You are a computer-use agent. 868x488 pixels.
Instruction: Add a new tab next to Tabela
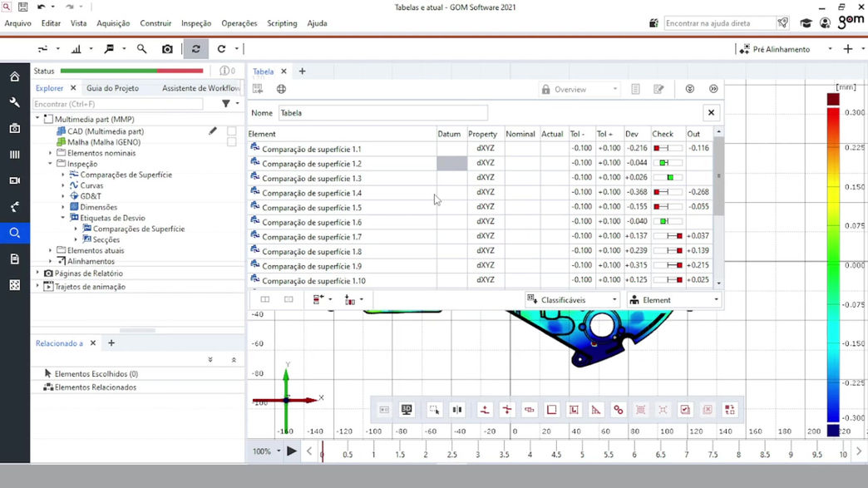(x=303, y=71)
